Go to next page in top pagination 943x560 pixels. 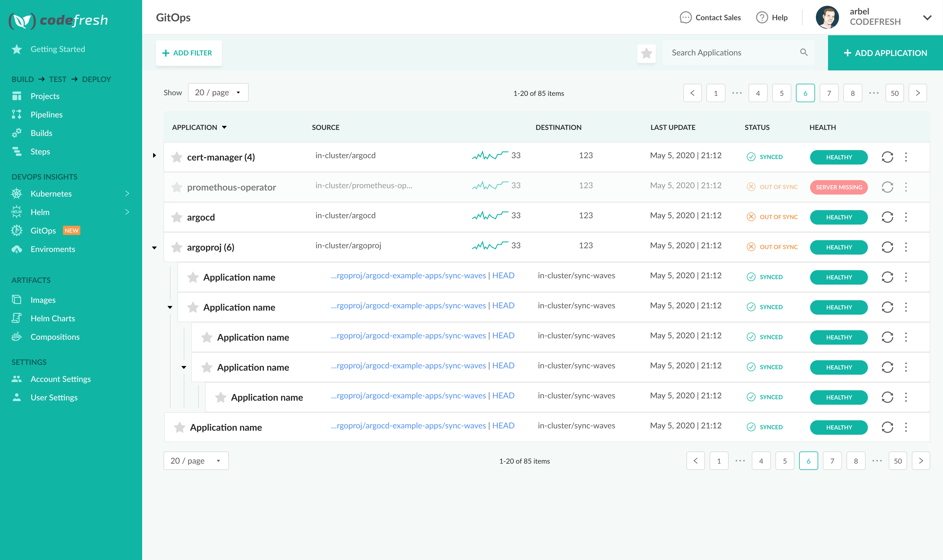pos(918,93)
